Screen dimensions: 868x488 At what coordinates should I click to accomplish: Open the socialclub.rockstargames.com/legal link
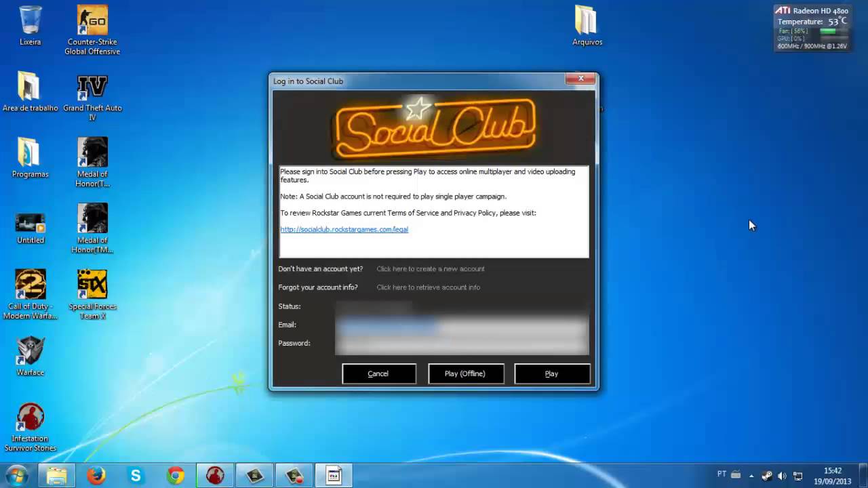(x=344, y=229)
